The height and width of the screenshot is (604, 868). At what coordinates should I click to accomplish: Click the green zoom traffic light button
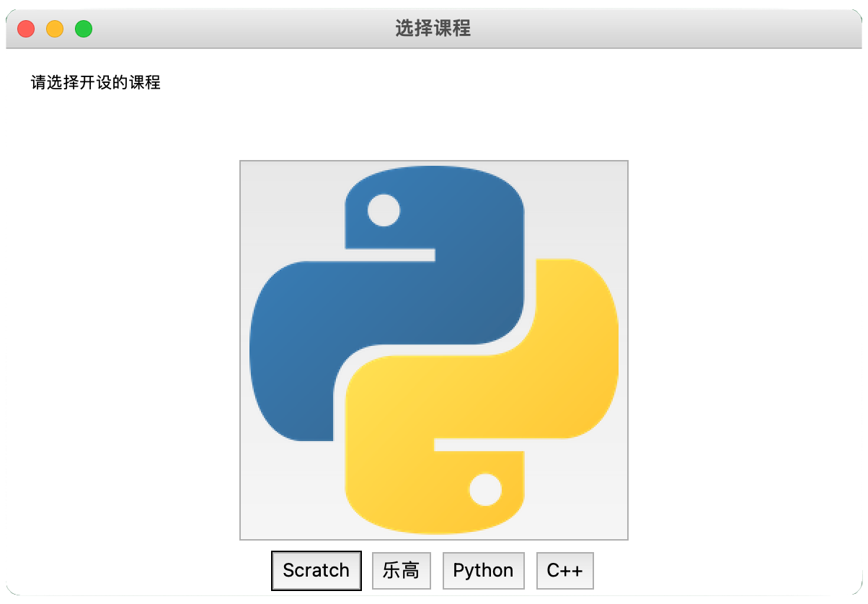[84, 29]
